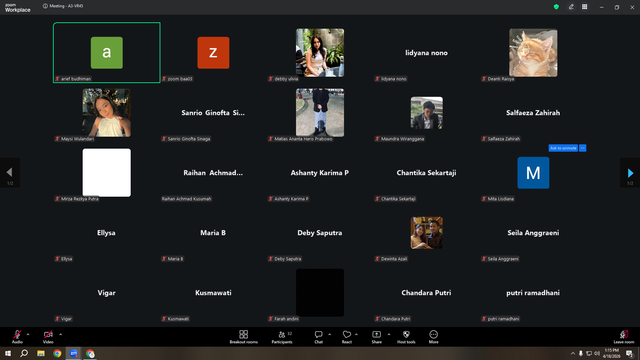Click the Vigar name tile
The width and height of the screenshot is (640, 360).
click(107, 293)
